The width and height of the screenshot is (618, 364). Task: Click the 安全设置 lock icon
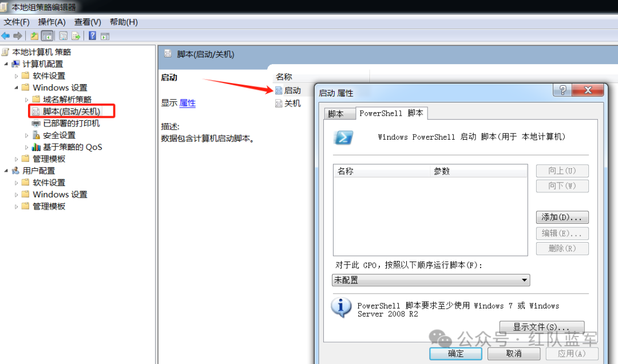(x=36, y=135)
